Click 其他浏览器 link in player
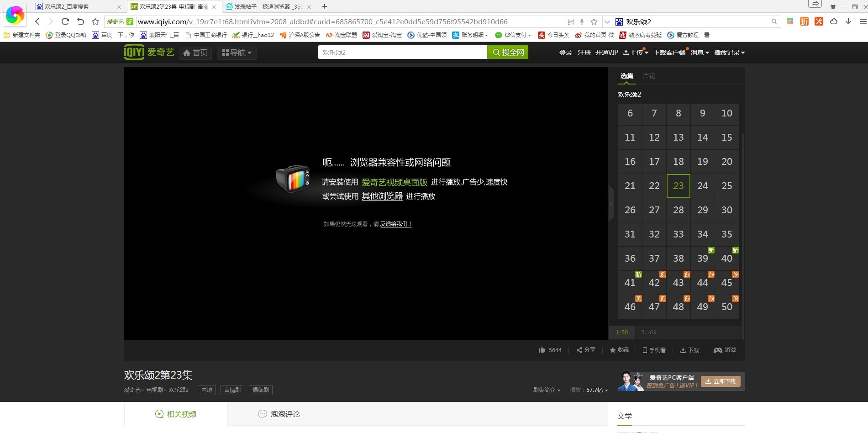The width and height of the screenshot is (868, 433). point(382,196)
